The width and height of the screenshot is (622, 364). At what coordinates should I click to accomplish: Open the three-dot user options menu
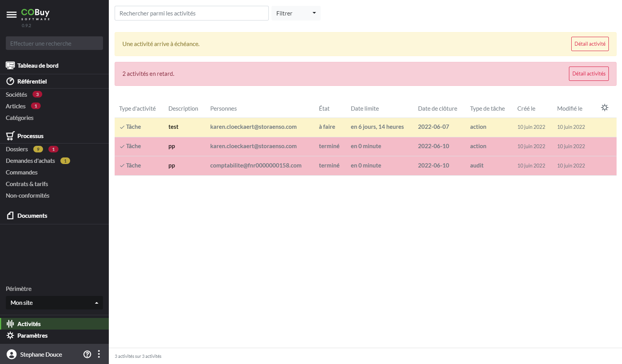pyautogui.click(x=99, y=354)
